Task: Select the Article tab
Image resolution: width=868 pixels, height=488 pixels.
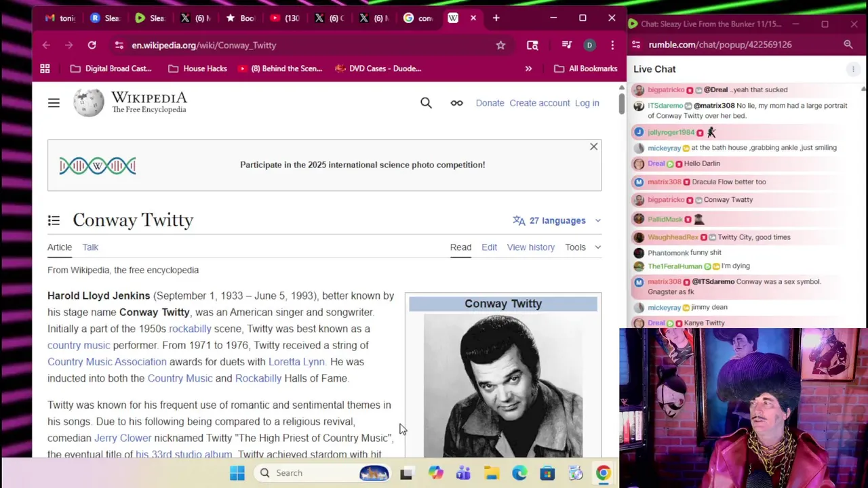Action: click(x=60, y=247)
